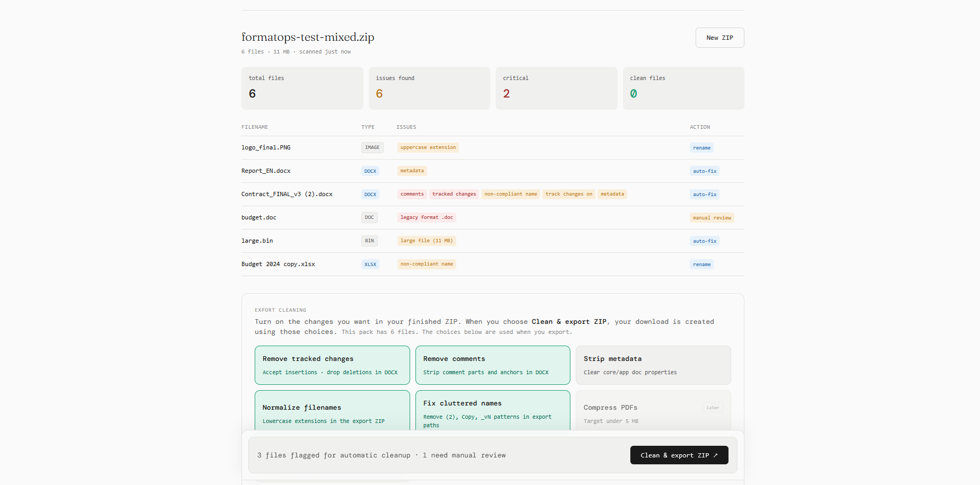
Task: Click the New ZIP button
Action: [719, 38]
